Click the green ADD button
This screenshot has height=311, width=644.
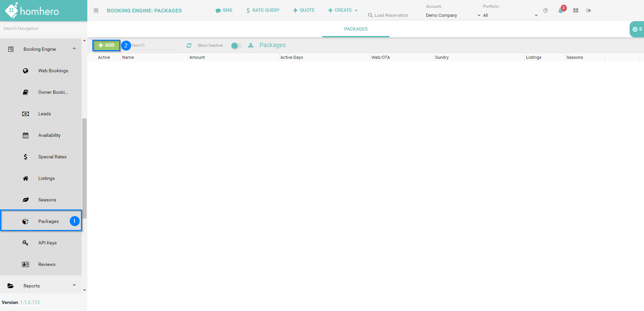(x=106, y=45)
